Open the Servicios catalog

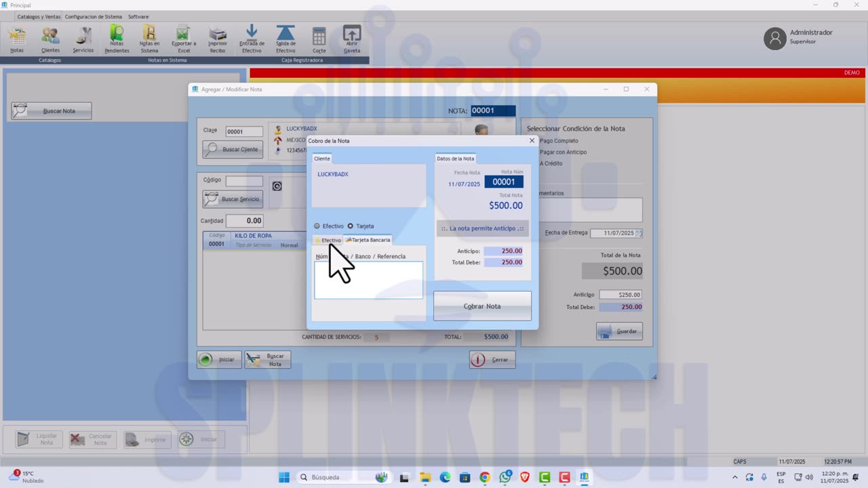[x=83, y=40]
